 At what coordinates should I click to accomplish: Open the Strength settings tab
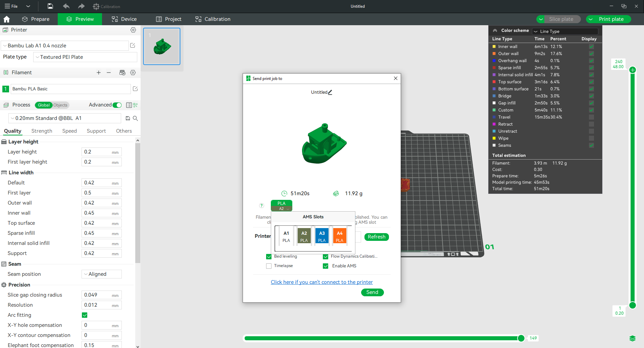point(42,131)
